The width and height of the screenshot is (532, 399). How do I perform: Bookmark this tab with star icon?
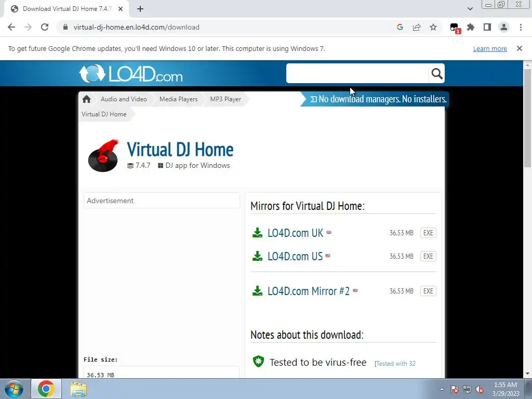point(433,27)
